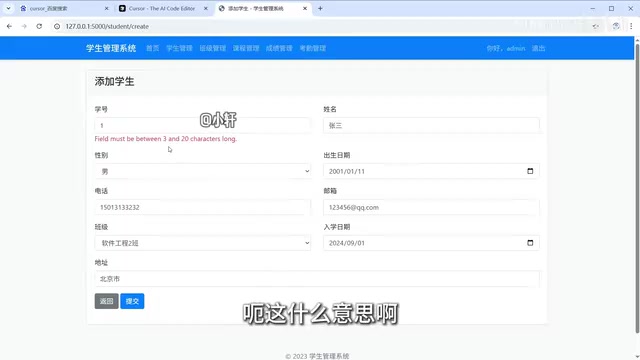640x360 pixels.
Task: Close the Cursor - The AI Code Editor tab
Action: [206, 8]
